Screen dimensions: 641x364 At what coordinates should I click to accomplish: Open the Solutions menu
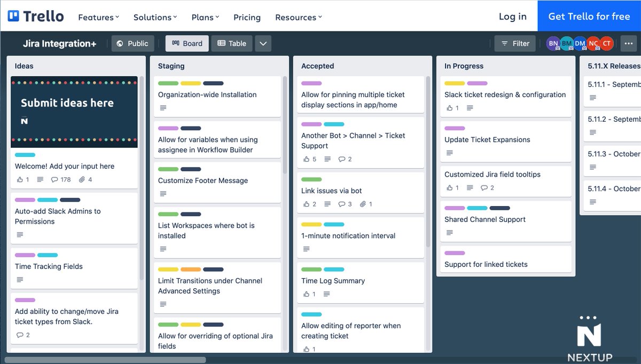click(x=155, y=18)
